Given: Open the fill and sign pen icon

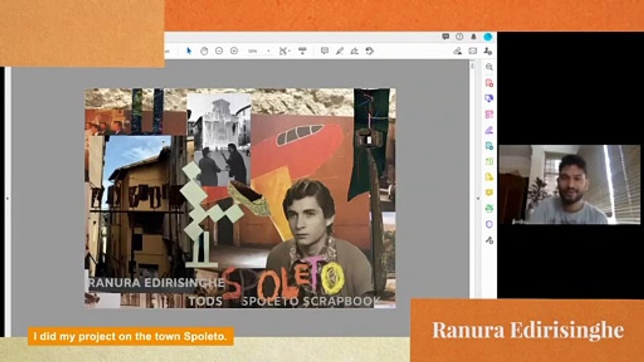Looking at the screenshot, I should [457, 51].
